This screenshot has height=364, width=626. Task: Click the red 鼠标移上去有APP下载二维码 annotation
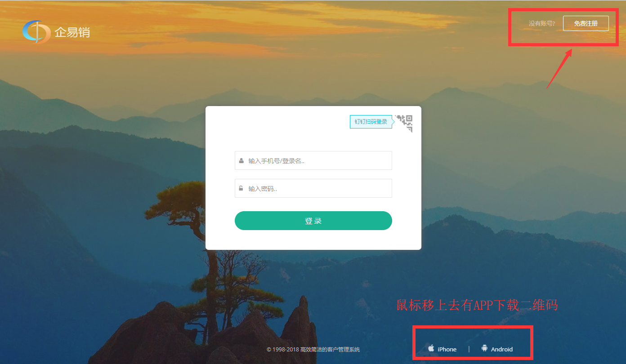tap(477, 305)
